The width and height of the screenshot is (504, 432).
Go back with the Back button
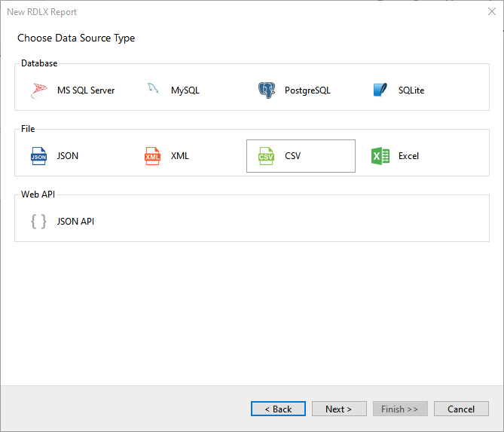pos(278,409)
